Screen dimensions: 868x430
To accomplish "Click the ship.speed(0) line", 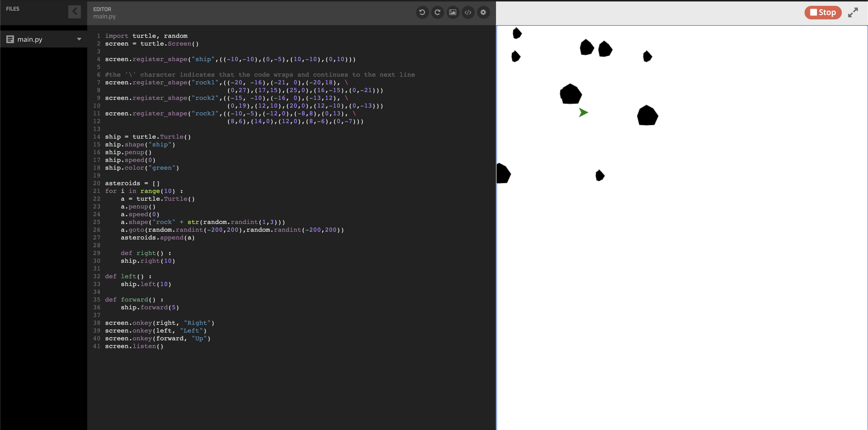I will pyautogui.click(x=130, y=160).
